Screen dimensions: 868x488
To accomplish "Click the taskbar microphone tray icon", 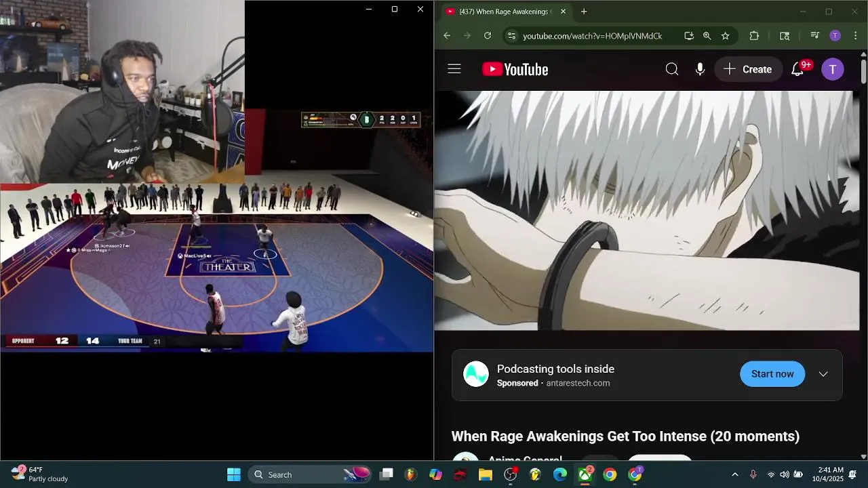I will 753,474.
